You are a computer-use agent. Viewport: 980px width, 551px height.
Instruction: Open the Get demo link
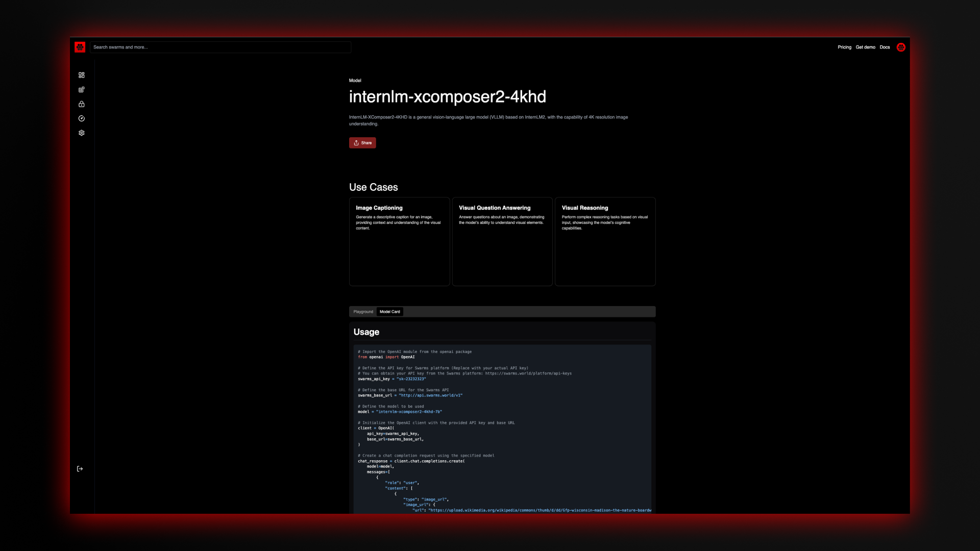866,47
